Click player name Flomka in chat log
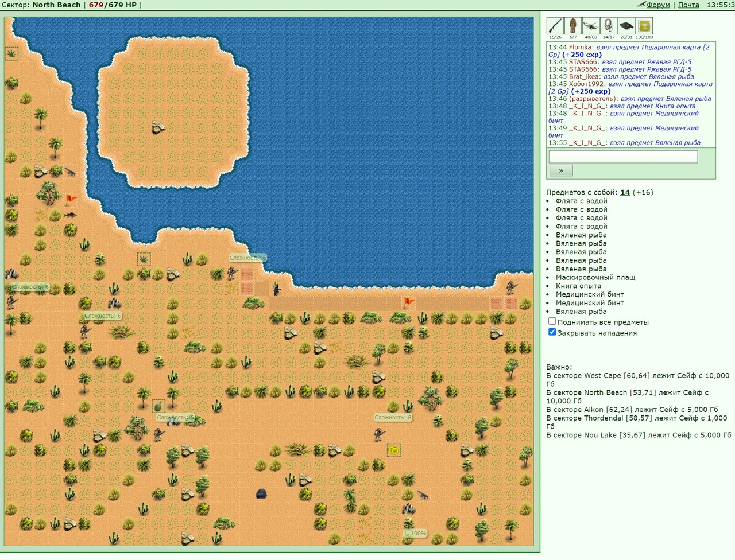735x560 pixels. (581, 47)
